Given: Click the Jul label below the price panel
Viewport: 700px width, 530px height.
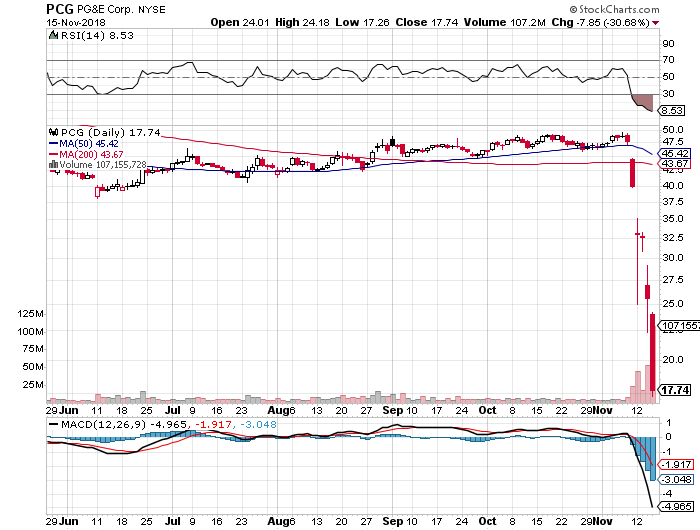Looking at the screenshot, I should [173, 410].
